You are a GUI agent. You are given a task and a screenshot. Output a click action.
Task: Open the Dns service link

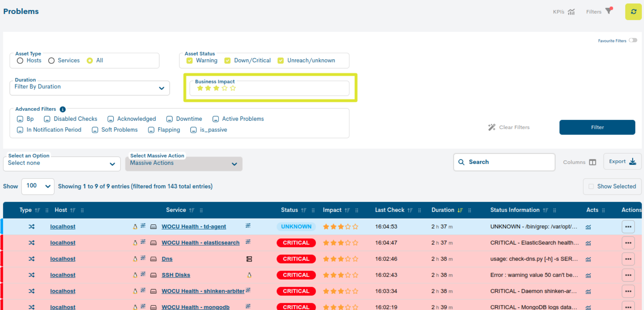[x=167, y=259]
